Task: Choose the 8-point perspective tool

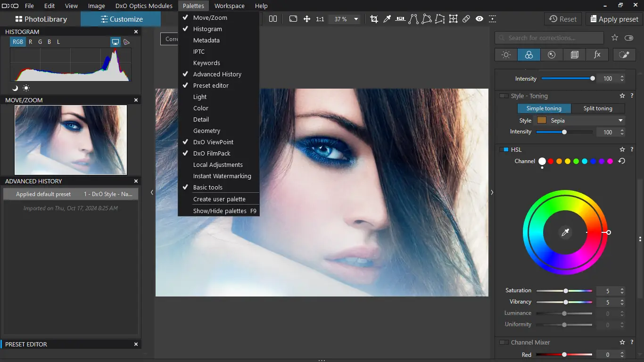Action: coord(440,19)
